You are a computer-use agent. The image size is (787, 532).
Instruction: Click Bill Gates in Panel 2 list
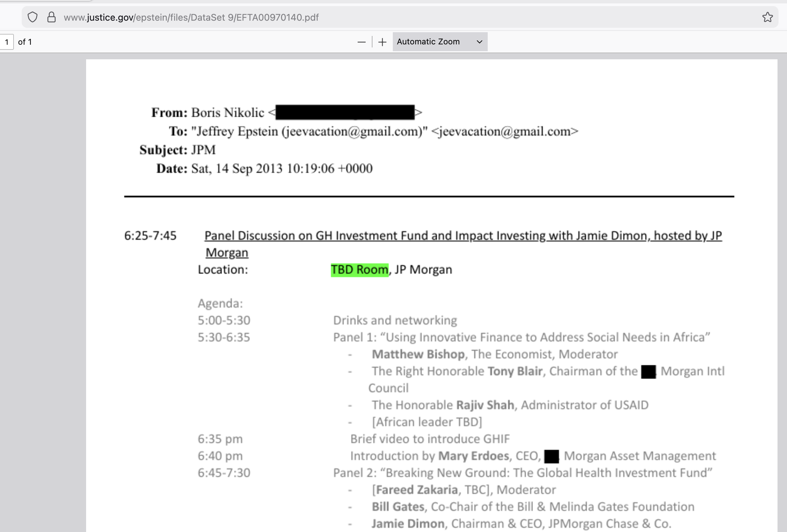pyautogui.click(x=398, y=507)
